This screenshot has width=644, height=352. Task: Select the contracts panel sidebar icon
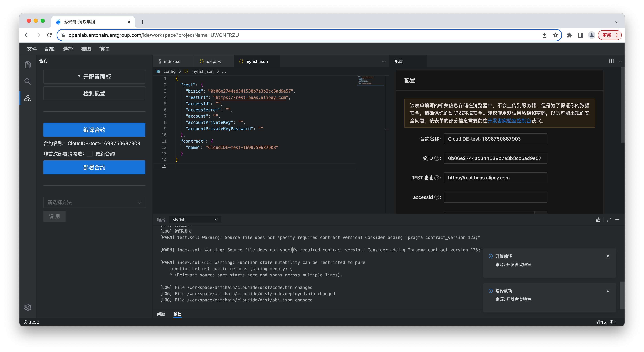point(28,98)
